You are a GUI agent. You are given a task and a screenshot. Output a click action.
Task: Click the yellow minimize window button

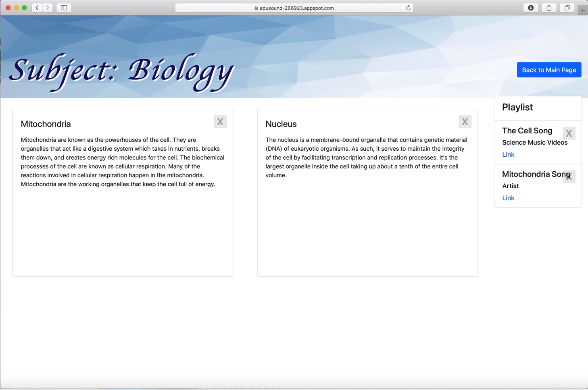click(16, 8)
